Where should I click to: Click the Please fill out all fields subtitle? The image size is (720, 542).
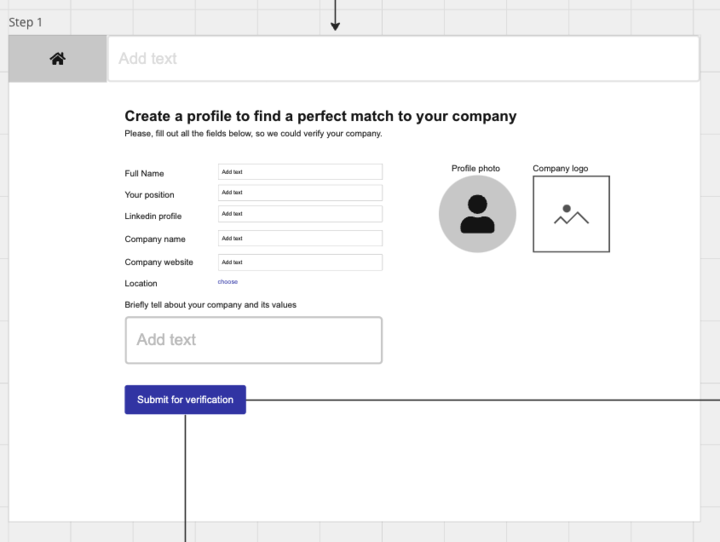[253, 134]
